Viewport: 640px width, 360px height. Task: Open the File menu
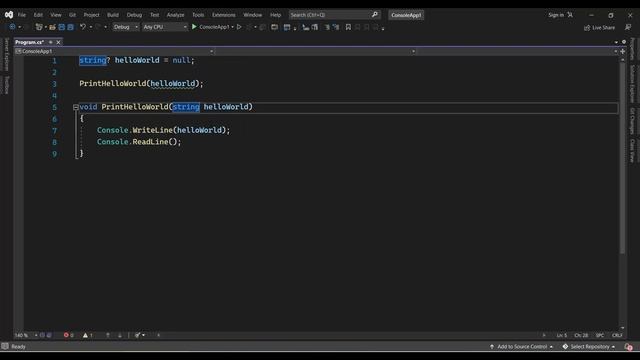(22, 15)
